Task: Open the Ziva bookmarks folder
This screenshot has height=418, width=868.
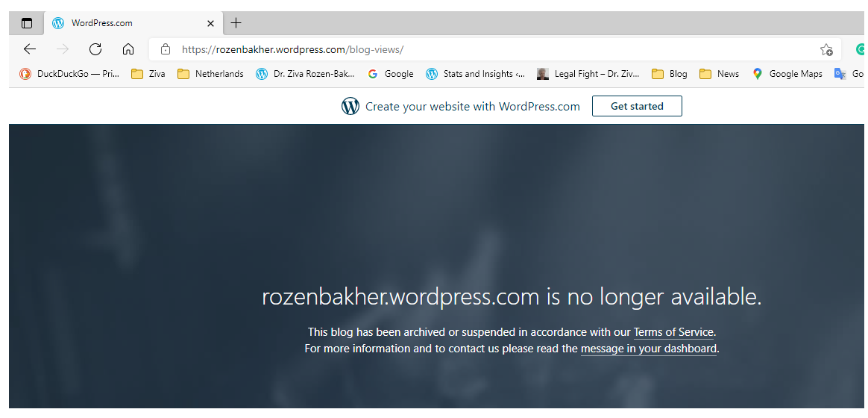Action: pyautogui.click(x=148, y=74)
